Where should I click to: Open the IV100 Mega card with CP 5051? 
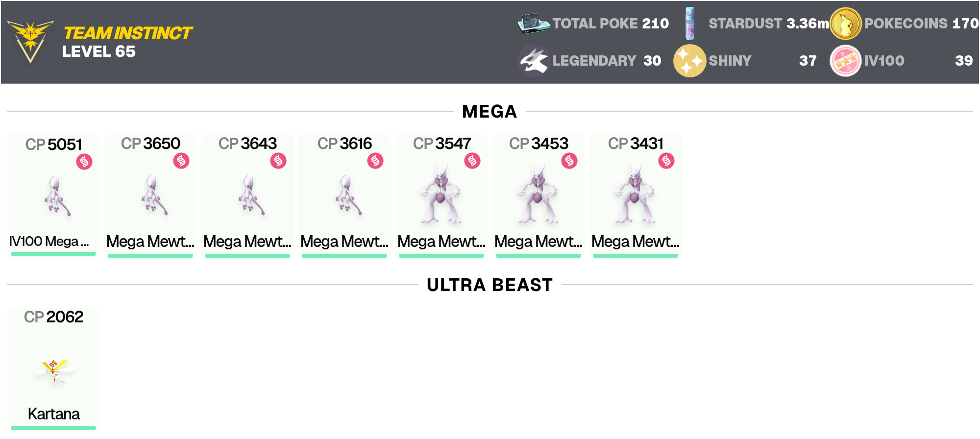(53, 195)
